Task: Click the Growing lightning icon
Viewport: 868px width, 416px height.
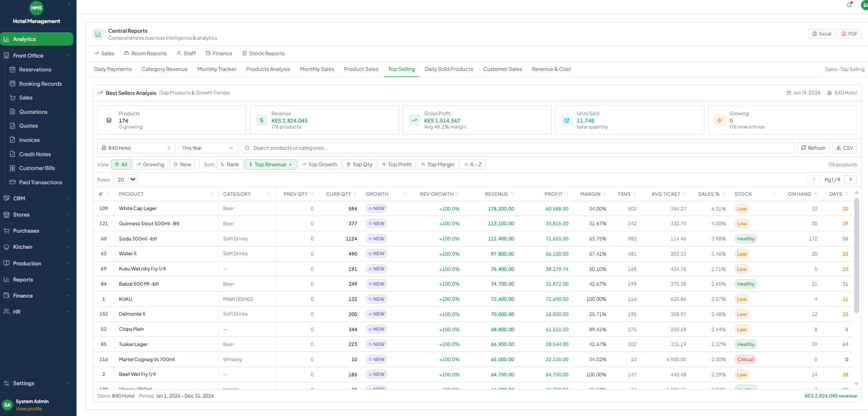Action: 719,120
